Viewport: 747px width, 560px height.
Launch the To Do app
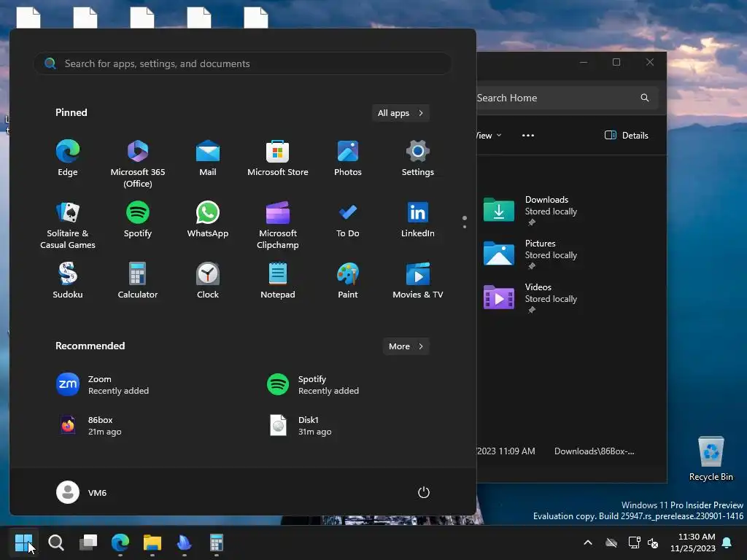tap(348, 219)
